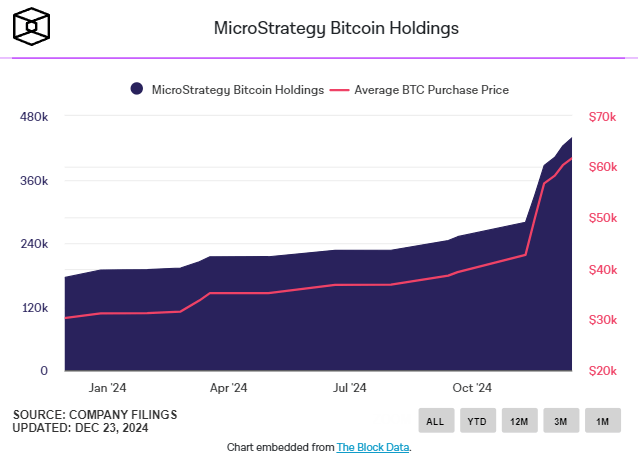Click the Apr '24 axis label
638x459 pixels.
pos(229,387)
